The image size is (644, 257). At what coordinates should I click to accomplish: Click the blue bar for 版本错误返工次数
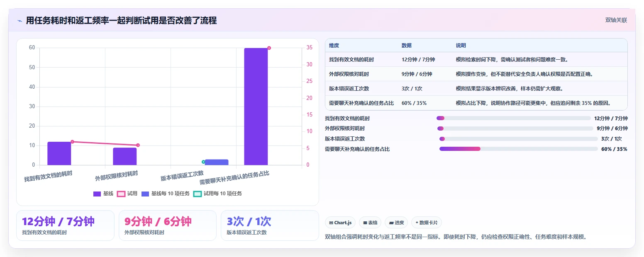tap(217, 162)
